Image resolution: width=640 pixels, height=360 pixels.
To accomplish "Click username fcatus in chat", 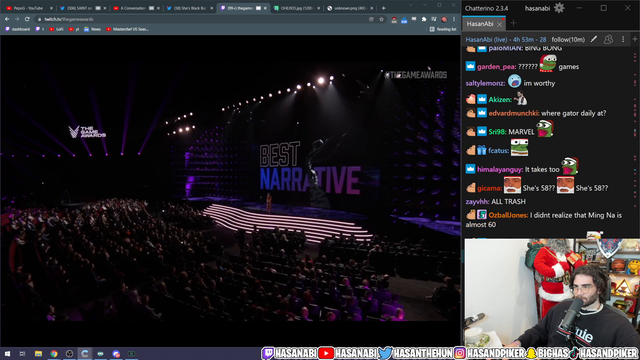I will [498, 151].
